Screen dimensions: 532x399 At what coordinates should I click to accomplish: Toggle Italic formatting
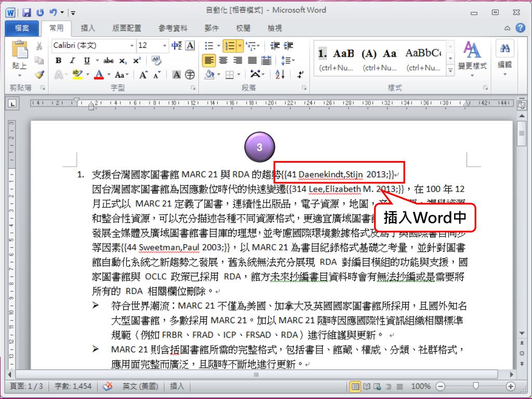(x=72, y=61)
